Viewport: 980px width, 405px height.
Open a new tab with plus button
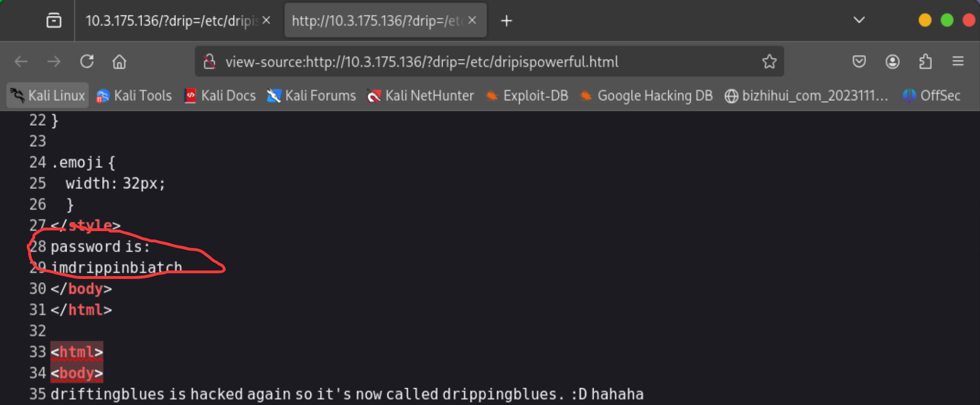506,21
